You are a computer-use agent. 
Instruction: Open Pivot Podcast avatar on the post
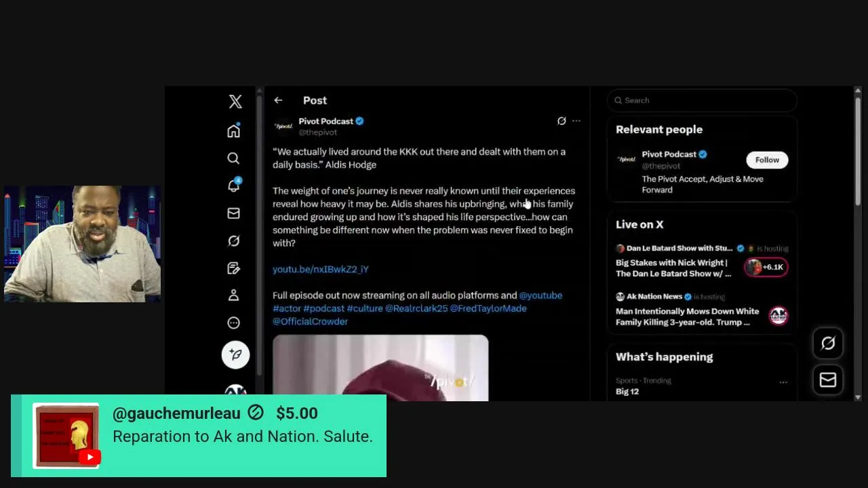click(x=283, y=126)
